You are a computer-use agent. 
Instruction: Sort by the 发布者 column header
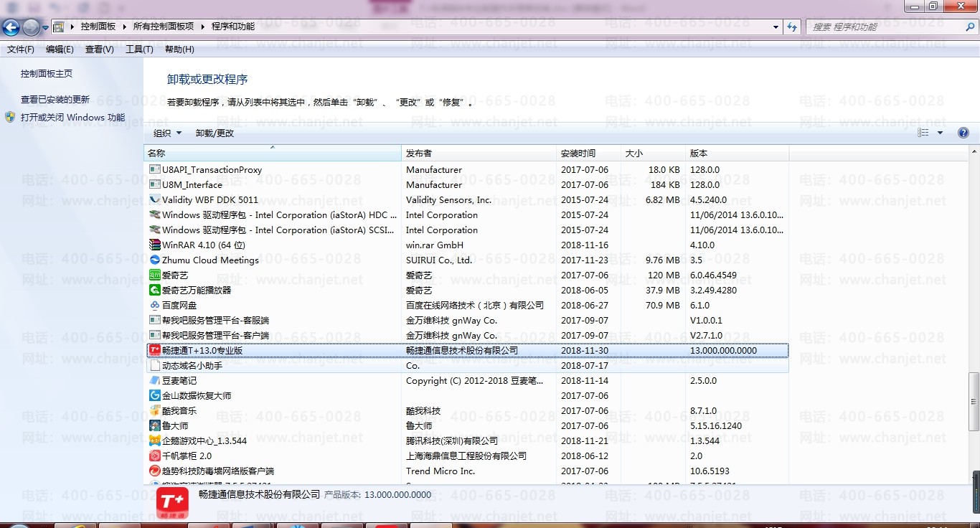pyautogui.click(x=479, y=154)
